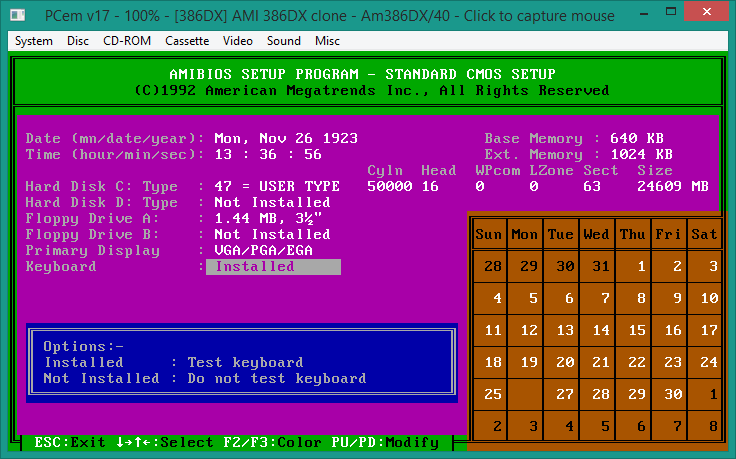This screenshot has width=736, height=459.
Task: Open the Sound menu
Action: click(284, 41)
